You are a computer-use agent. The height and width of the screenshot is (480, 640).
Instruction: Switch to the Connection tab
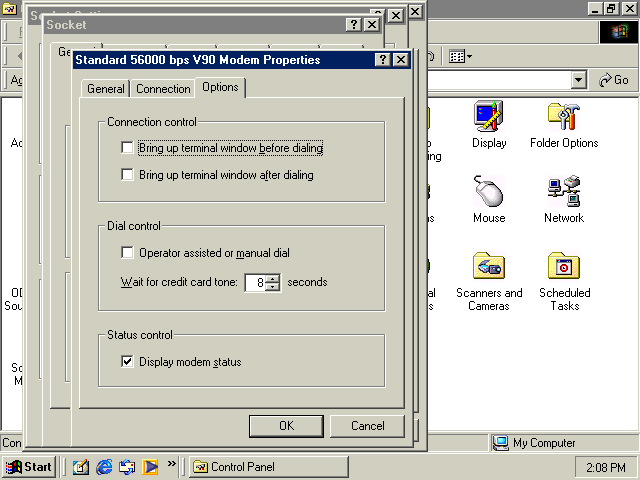coord(163,89)
